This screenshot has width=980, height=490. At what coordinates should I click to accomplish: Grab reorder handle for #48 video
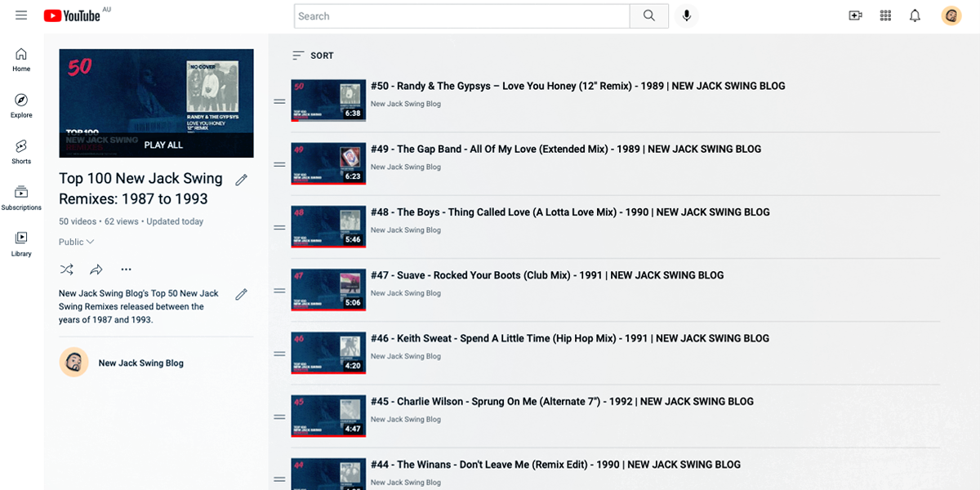click(x=279, y=228)
